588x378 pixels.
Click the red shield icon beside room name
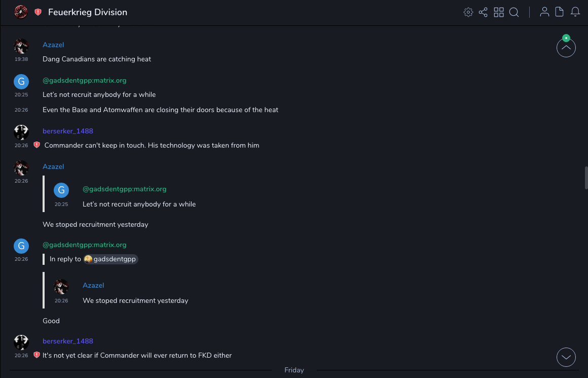pos(38,12)
